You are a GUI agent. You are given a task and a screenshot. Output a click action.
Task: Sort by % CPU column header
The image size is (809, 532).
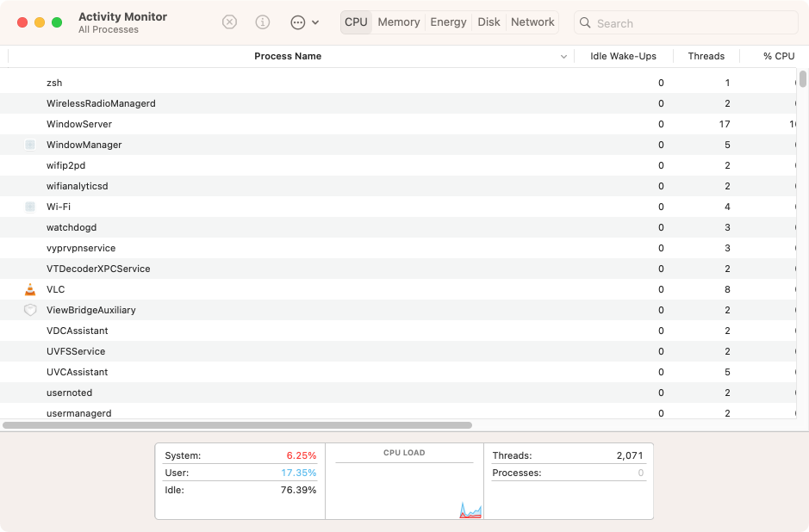point(779,56)
